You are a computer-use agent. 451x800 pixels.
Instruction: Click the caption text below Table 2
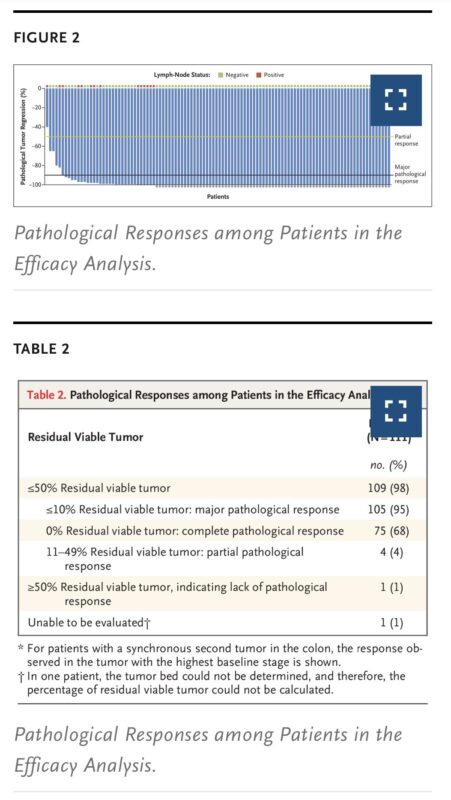[x=208, y=749]
